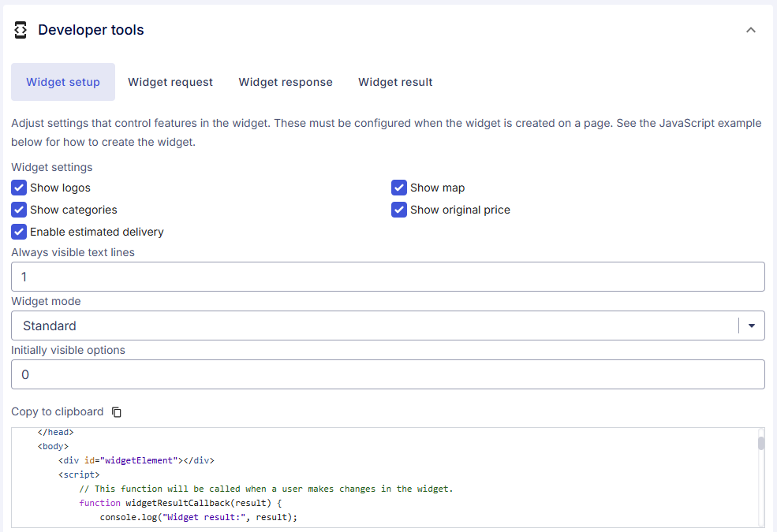Switch to the Widget request tab
777x532 pixels.
(170, 82)
